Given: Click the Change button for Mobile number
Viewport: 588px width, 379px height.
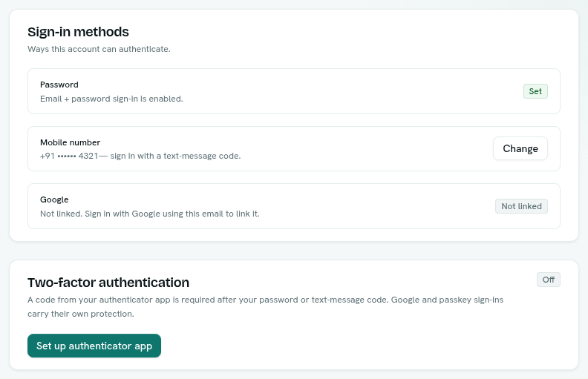Looking at the screenshot, I should coord(520,148).
